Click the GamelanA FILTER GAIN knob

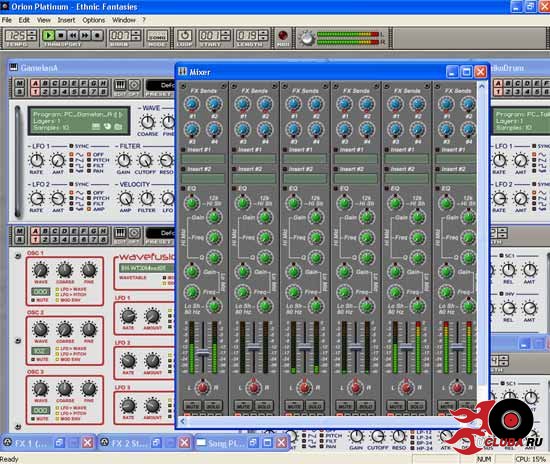point(123,161)
